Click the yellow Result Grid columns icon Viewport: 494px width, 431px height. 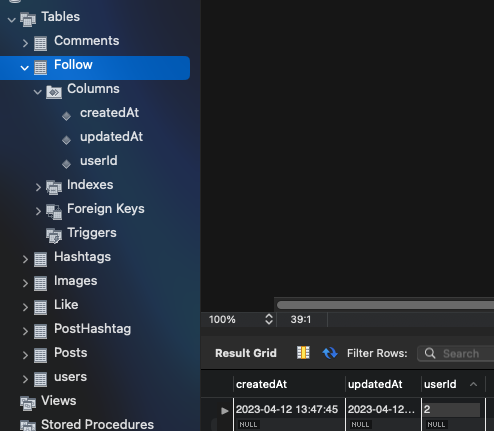tap(303, 353)
